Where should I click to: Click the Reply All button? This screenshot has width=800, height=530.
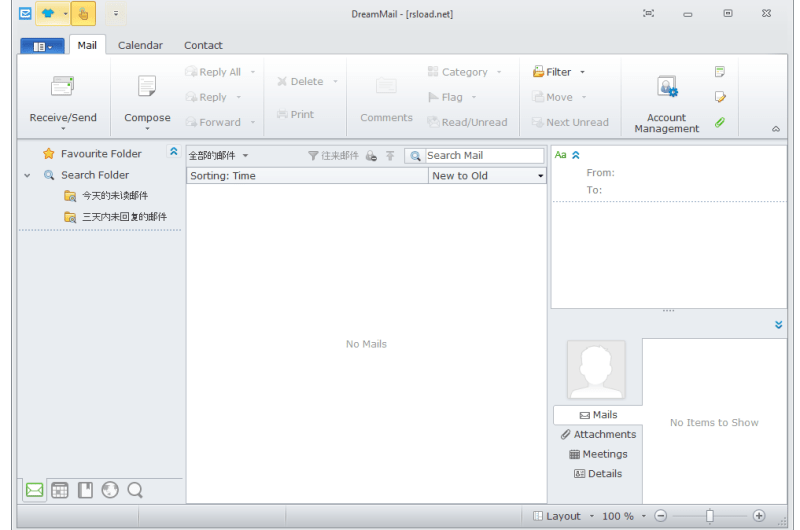click(213, 72)
